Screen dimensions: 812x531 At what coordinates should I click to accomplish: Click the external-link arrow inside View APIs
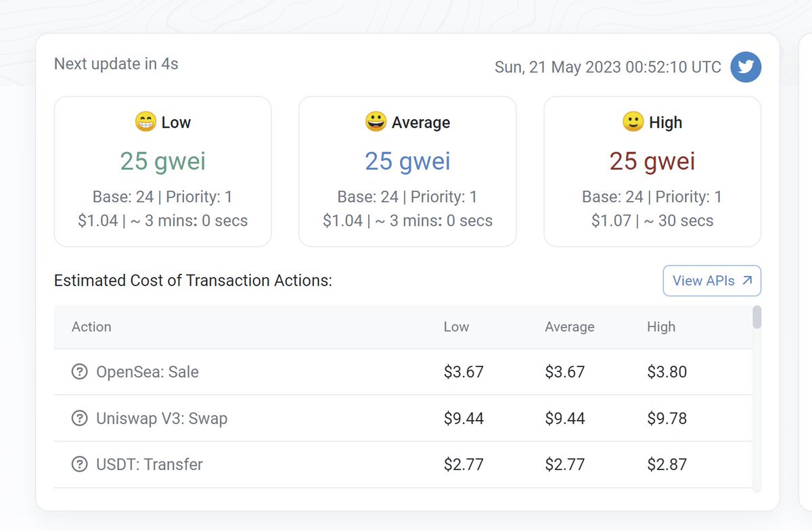pyautogui.click(x=748, y=280)
